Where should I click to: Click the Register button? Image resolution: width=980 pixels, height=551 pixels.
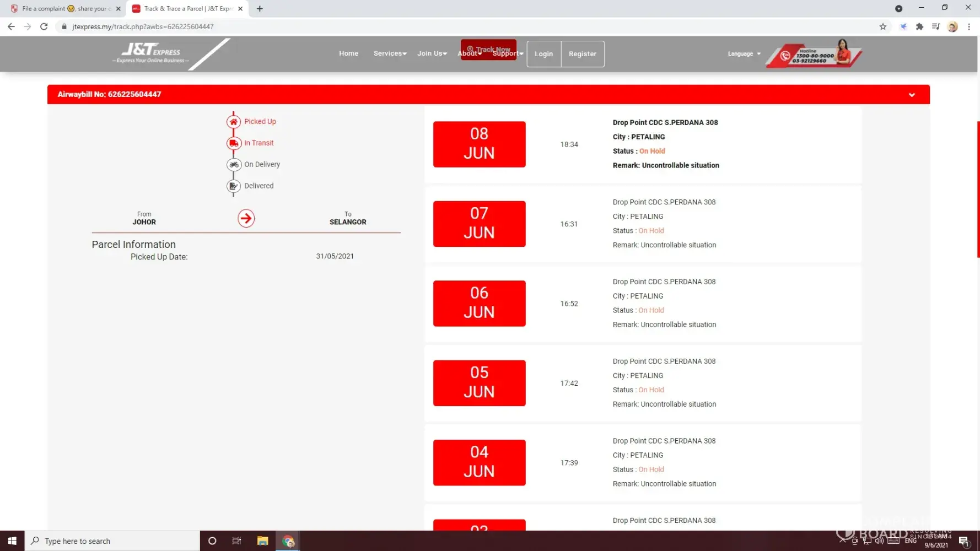point(582,54)
